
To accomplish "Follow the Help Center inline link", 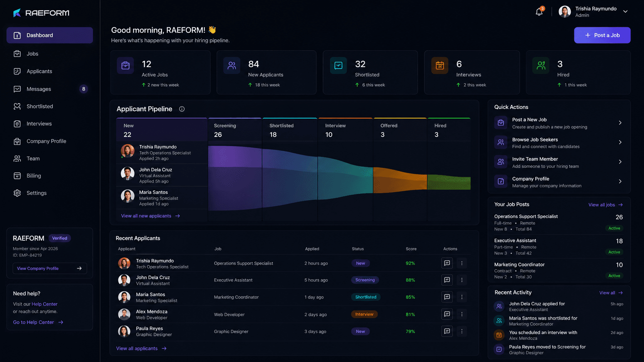I will pos(44,304).
